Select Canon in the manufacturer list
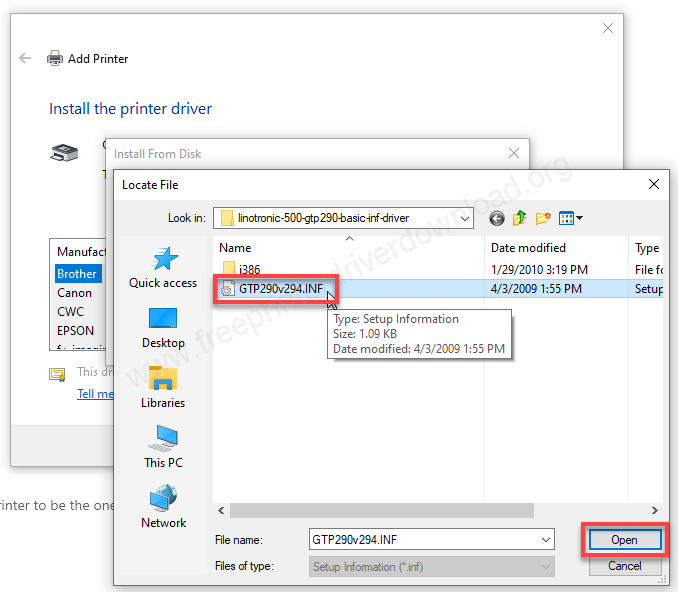Viewport: 678px width, 592px height. click(75, 293)
